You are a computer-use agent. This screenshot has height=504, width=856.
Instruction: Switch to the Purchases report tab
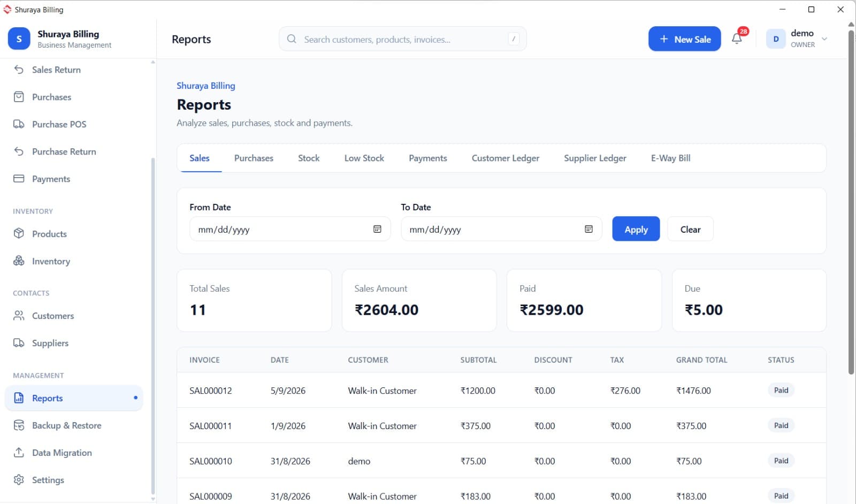tap(254, 158)
